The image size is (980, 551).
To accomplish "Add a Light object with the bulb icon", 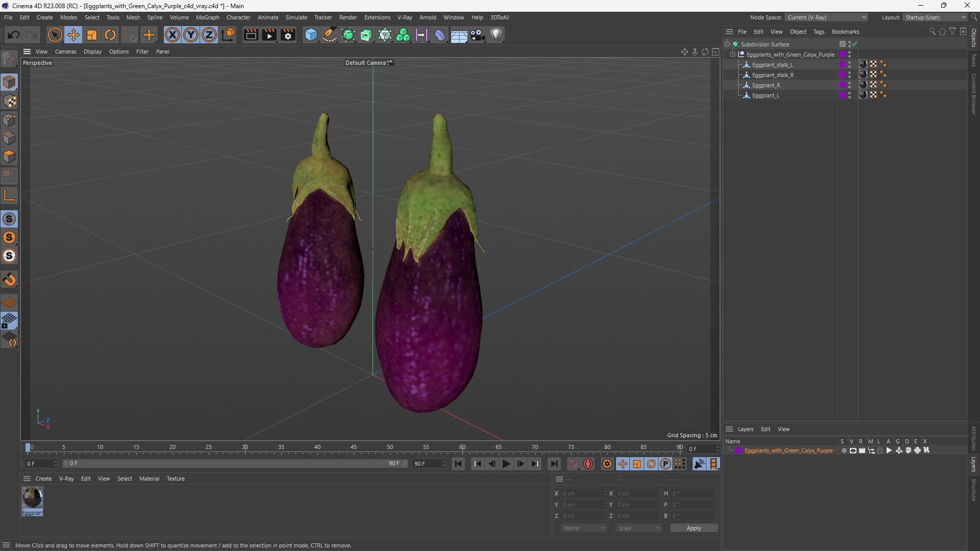I will tap(496, 35).
